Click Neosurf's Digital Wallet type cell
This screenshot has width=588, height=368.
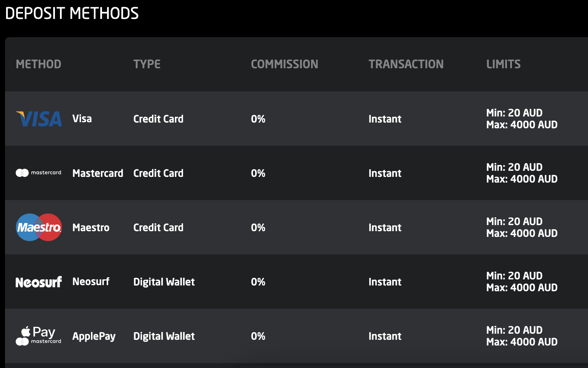[164, 282]
